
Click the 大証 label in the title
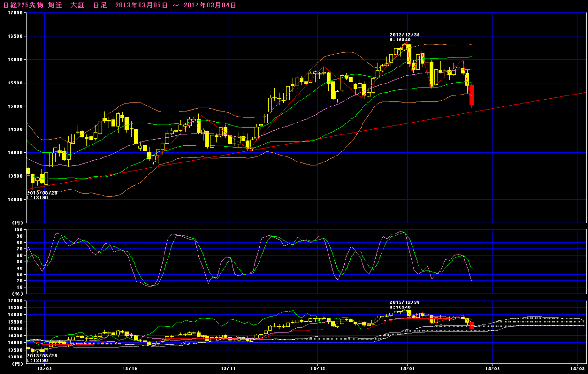coord(78,5)
